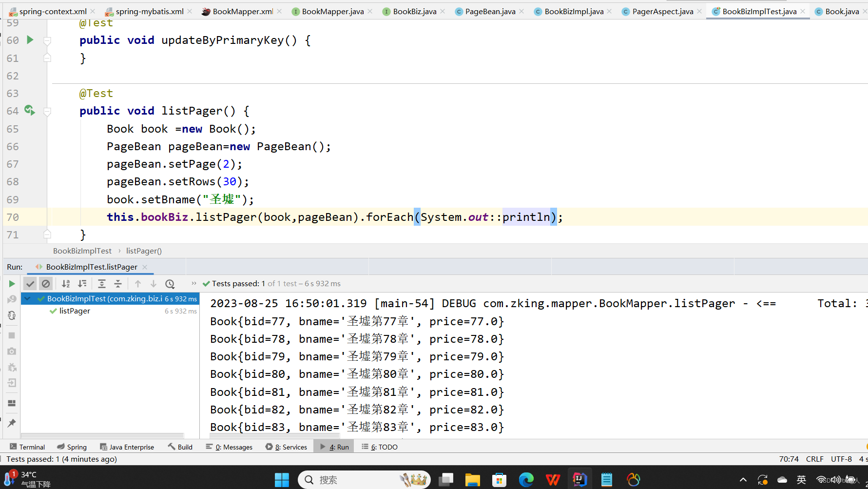Switch to the BookBiz.java tab

coord(414,11)
